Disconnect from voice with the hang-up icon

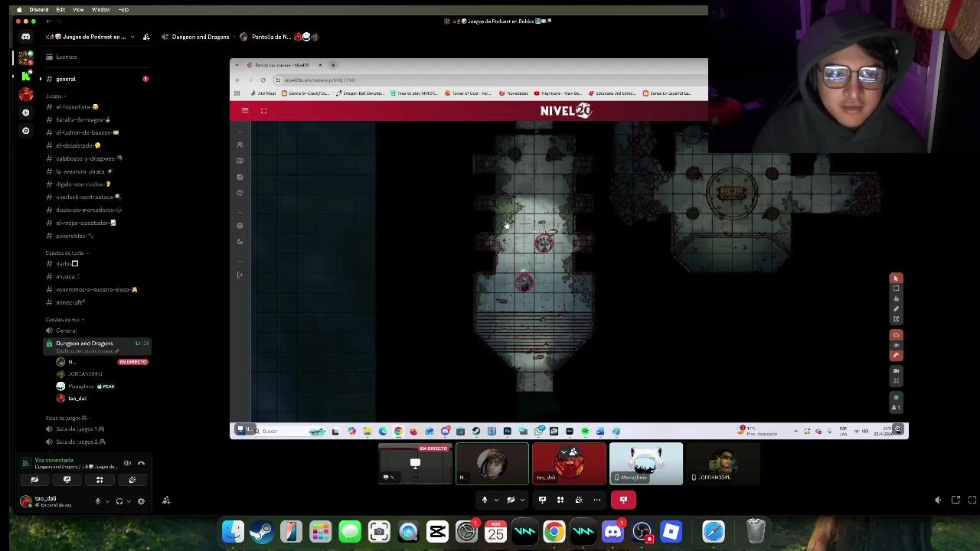(x=141, y=463)
